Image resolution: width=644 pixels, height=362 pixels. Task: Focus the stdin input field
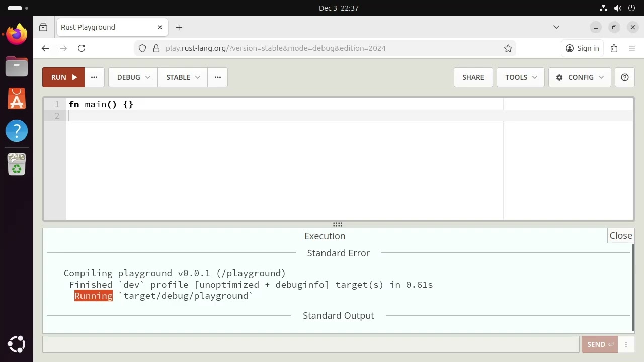point(311,344)
